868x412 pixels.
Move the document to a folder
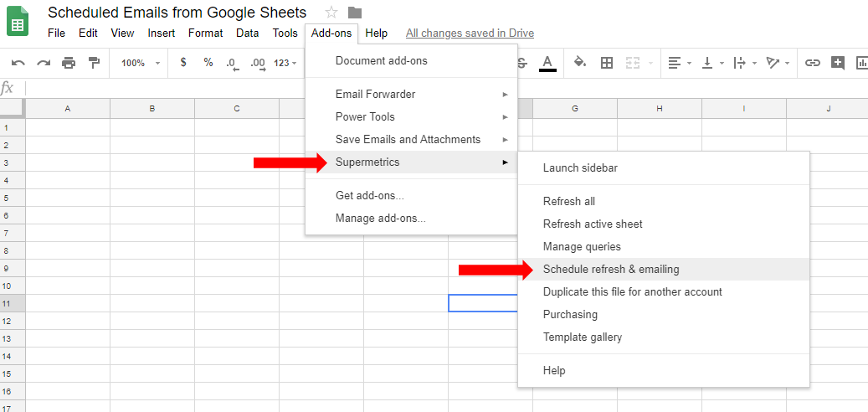355,13
